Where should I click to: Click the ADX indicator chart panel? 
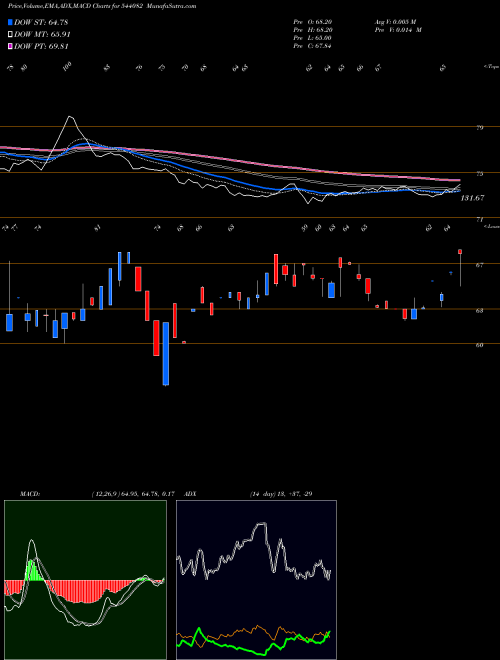(256, 580)
